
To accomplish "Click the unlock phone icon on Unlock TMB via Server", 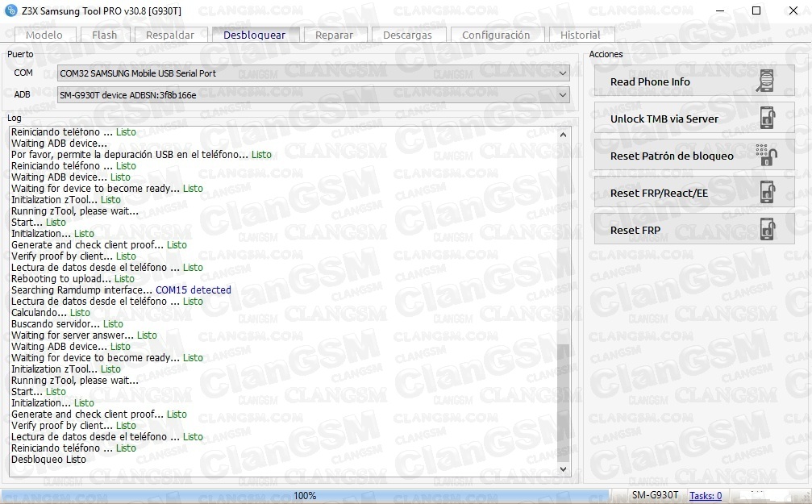I will coord(767,119).
